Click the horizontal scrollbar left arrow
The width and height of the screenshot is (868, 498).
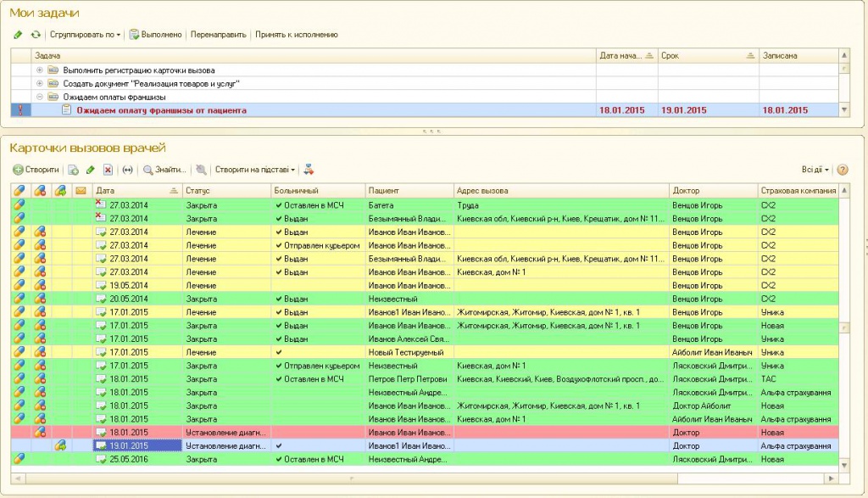(x=17, y=478)
